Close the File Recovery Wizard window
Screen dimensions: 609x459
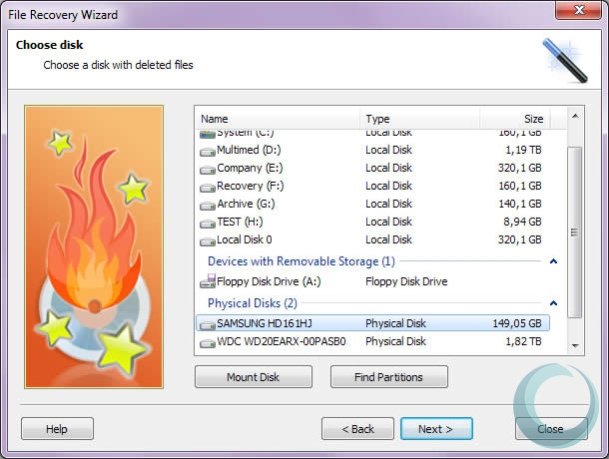579,10
